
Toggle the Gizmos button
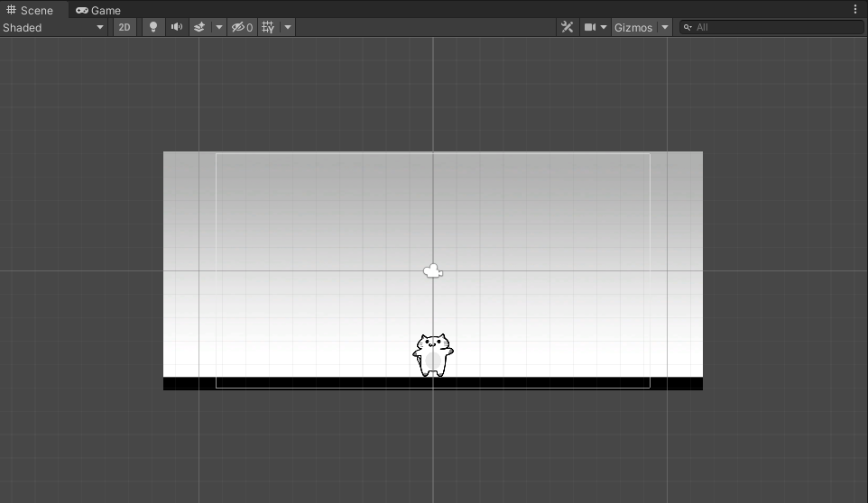click(x=633, y=27)
